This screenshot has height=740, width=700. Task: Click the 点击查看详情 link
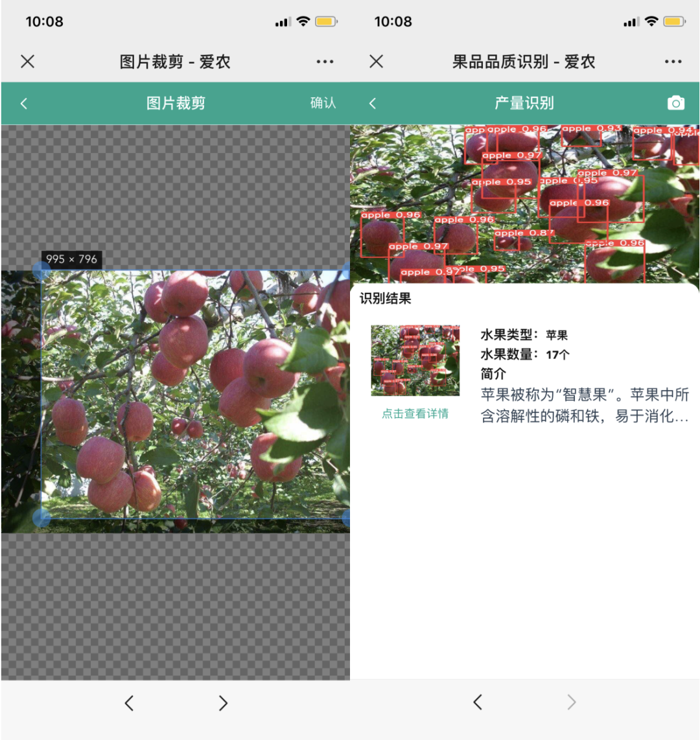415,414
